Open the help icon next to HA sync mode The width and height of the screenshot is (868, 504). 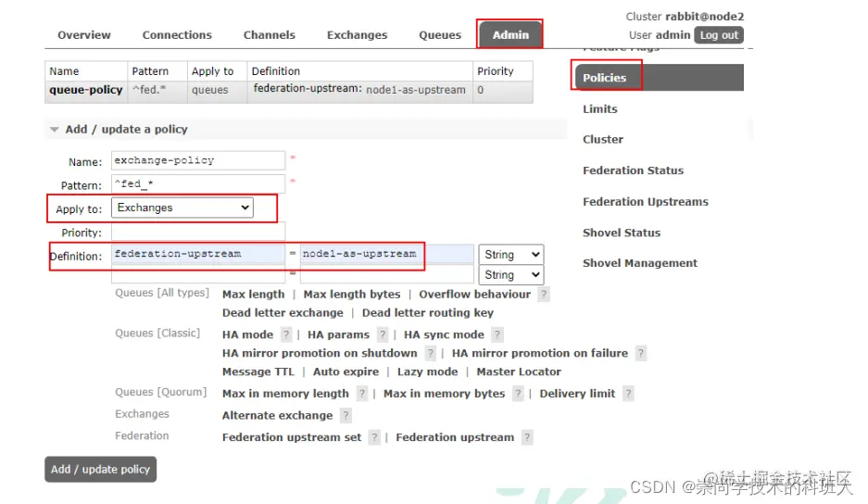click(497, 334)
